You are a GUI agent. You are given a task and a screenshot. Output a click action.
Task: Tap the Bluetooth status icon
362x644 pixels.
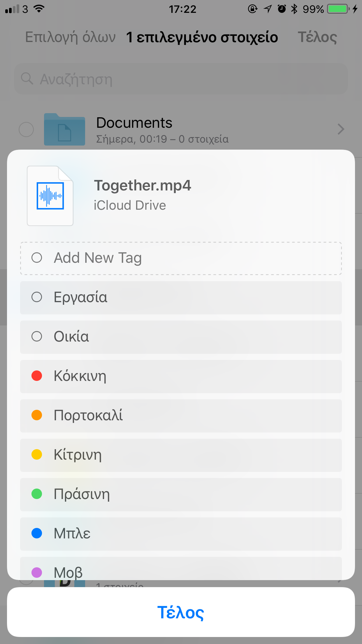click(294, 9)
